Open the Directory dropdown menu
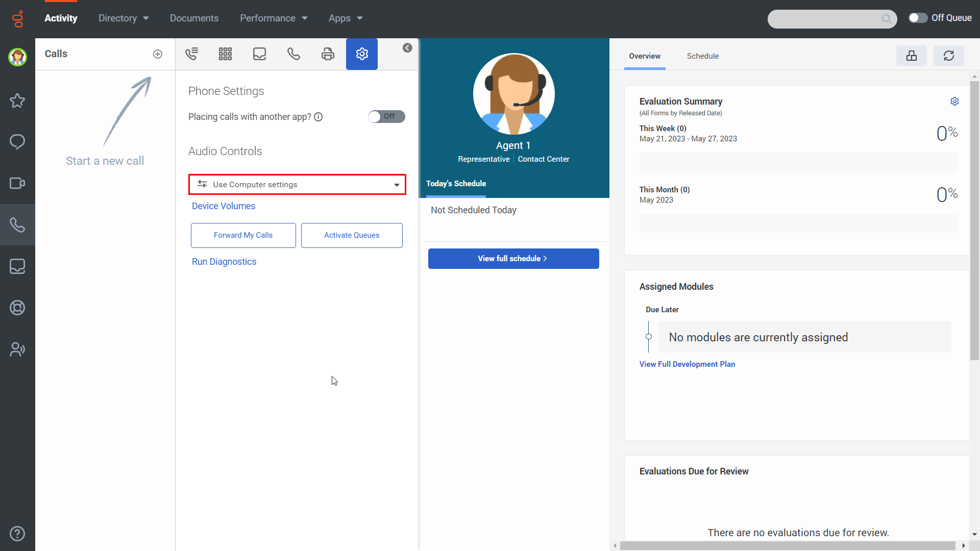 coord(124,18)
